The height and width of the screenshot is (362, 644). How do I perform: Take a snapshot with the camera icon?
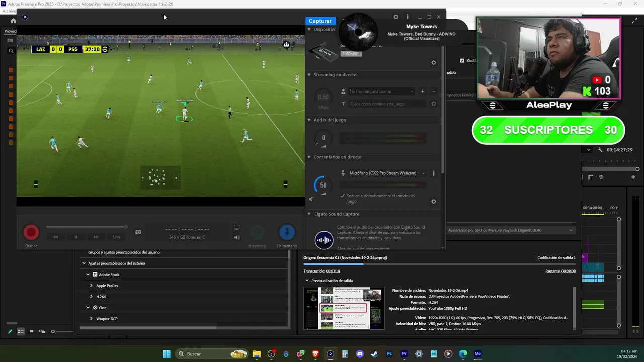click(x=138, y=232)
